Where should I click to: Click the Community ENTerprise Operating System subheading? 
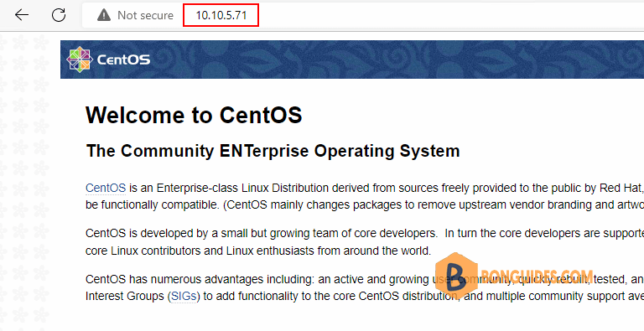pos(273,151)
